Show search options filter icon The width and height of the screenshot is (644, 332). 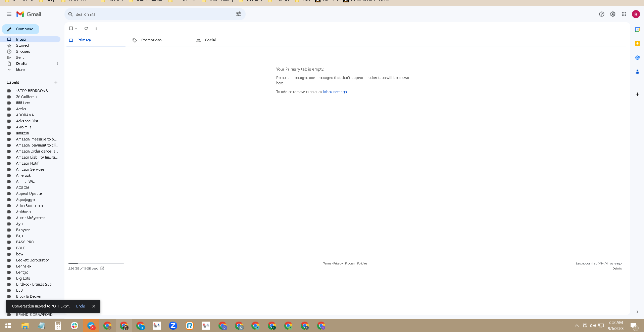click(x=239, y=14)
